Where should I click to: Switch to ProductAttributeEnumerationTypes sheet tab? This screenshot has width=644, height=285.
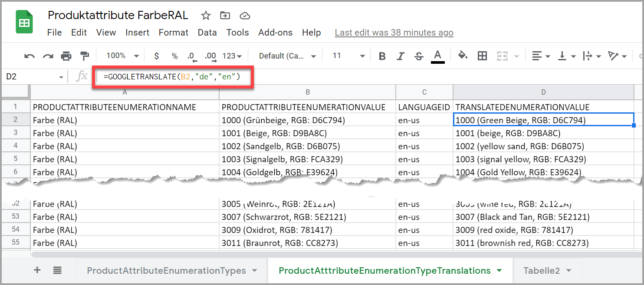167,271
